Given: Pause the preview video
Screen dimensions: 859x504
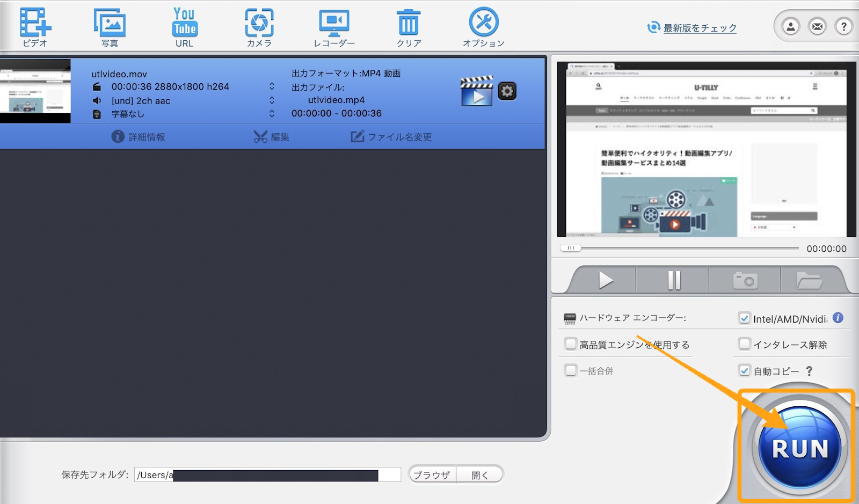Looking at the screenshot, I should click(x=674, y=280).
